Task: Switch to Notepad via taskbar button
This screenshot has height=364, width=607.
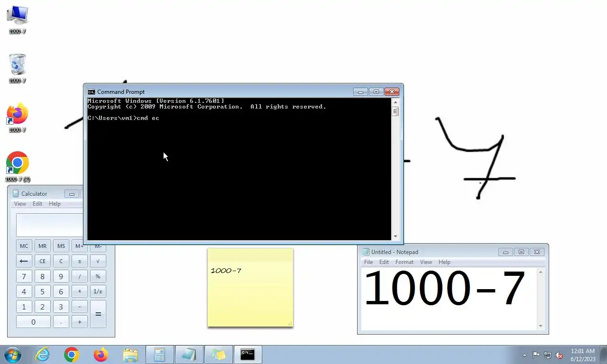Action: 189,355
